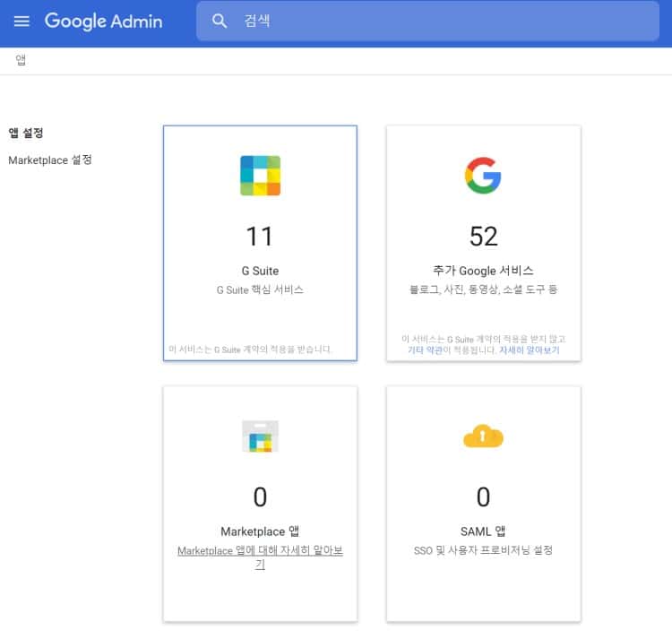Screen dimensions: 672x639
Task: Click the G Suite colorful squares icon
Action: click(260, 176)
